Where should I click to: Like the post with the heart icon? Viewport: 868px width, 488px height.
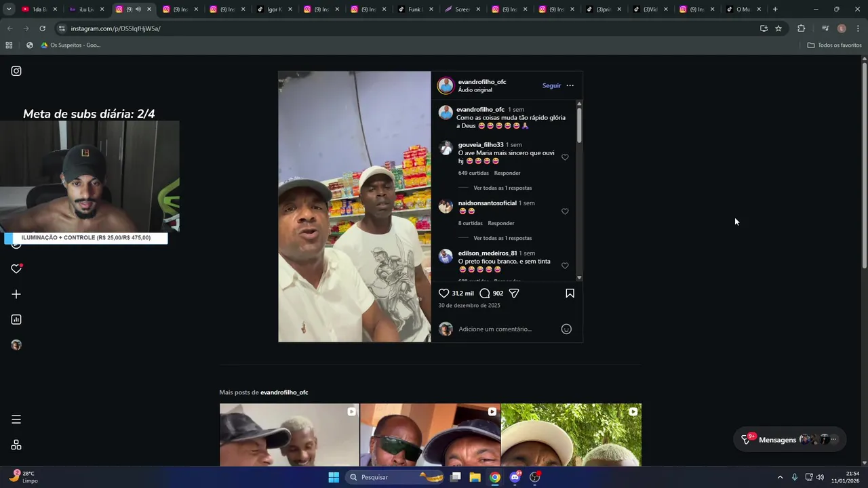tap(443, 293)
